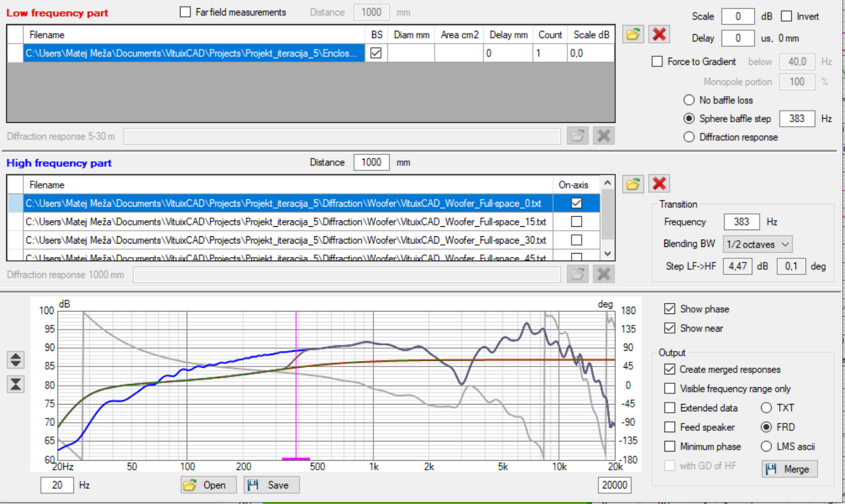Toggle Show phase checkbox
Screen dimensions: 845x504
point(669,309)
